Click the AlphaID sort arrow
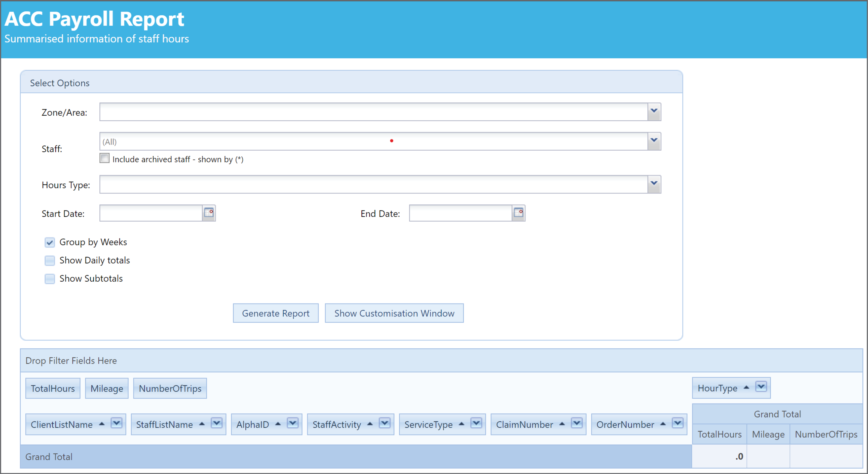Screen dimensions: 868x474 278,424
